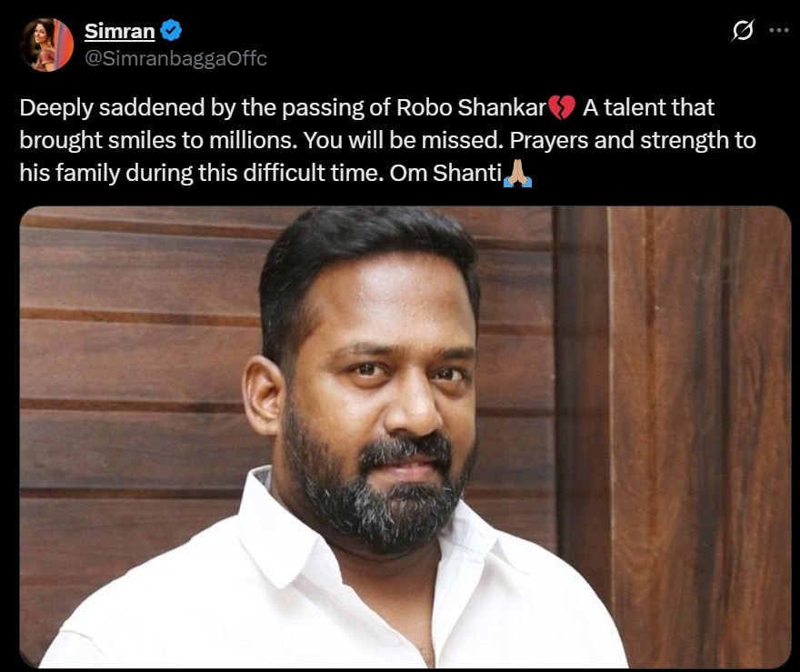This screenshot has height=672, width=800.
Task: Click the folded hands emoji
Action: tap(517, 174)
